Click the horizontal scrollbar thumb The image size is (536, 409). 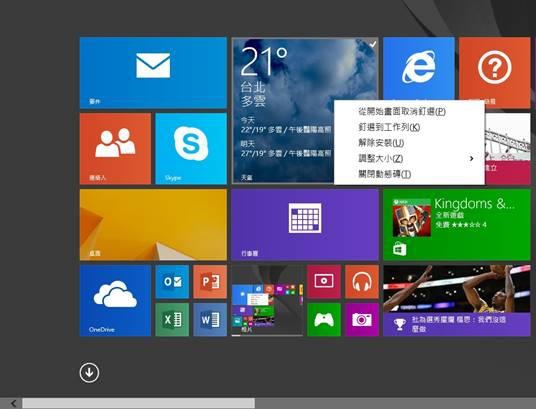coord(138,403)
